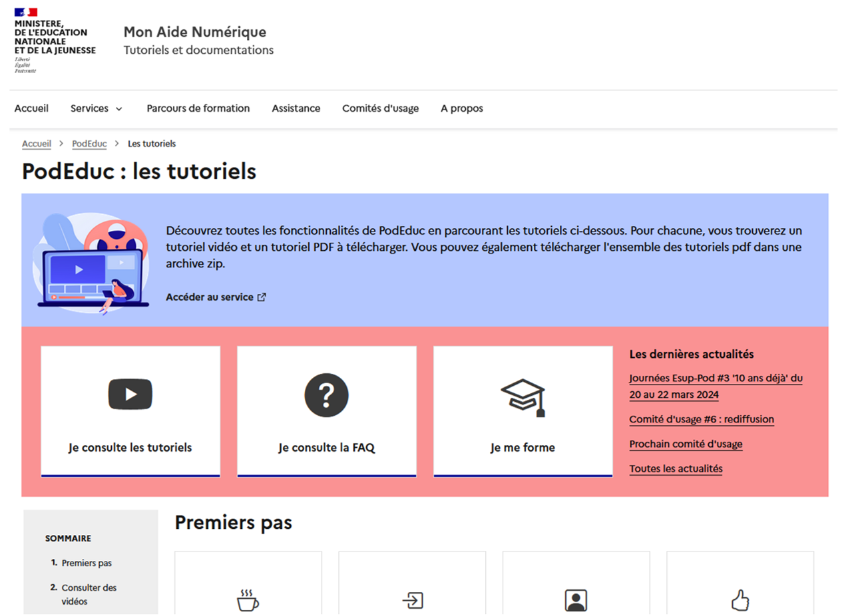856x616 pixels.
Task: Select the A propos menu item
Action: click(462, 108)
